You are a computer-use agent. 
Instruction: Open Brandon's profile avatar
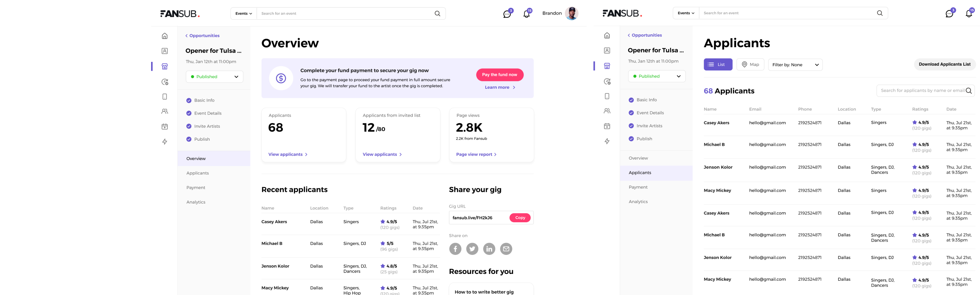571,13
